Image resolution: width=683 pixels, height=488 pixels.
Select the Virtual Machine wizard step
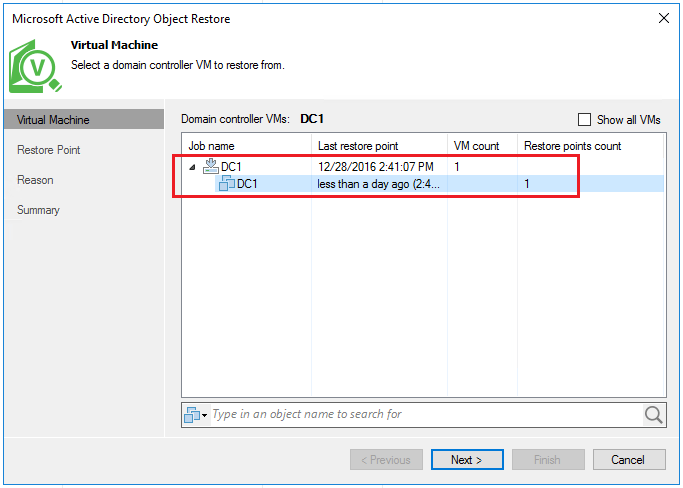(x=54, y=120)
